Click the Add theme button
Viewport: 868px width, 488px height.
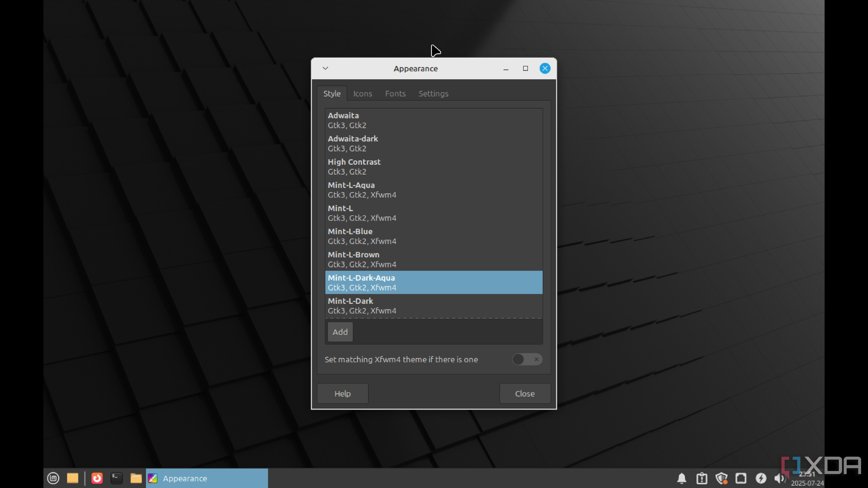click(x=340, y=332)
